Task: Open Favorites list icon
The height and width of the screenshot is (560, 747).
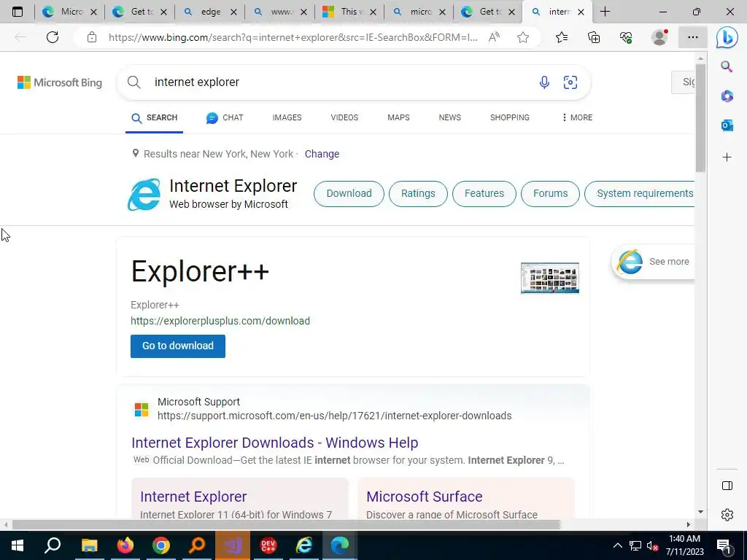Action: coord(562,37)
